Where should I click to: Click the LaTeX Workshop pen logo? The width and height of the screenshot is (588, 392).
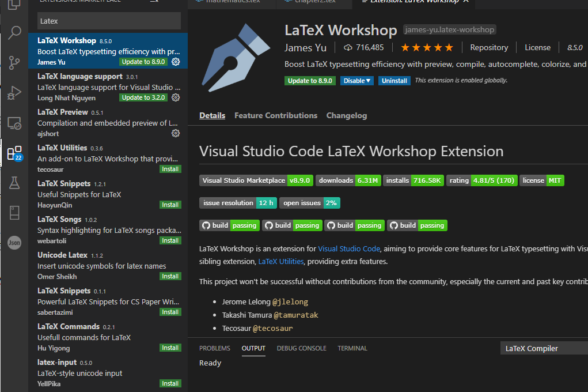[236, 58]
